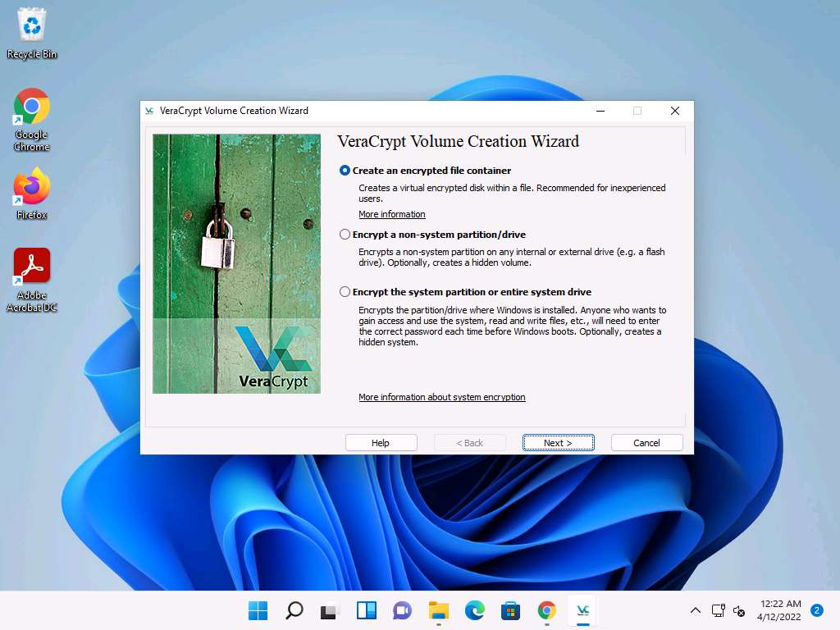Select Encrypt a non-system partition/drive option

[x=345, y=235]
